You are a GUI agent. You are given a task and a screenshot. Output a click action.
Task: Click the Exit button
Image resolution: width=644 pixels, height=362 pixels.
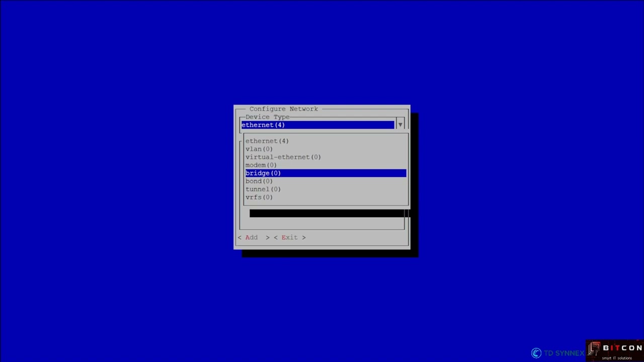[x=290, y=237]
